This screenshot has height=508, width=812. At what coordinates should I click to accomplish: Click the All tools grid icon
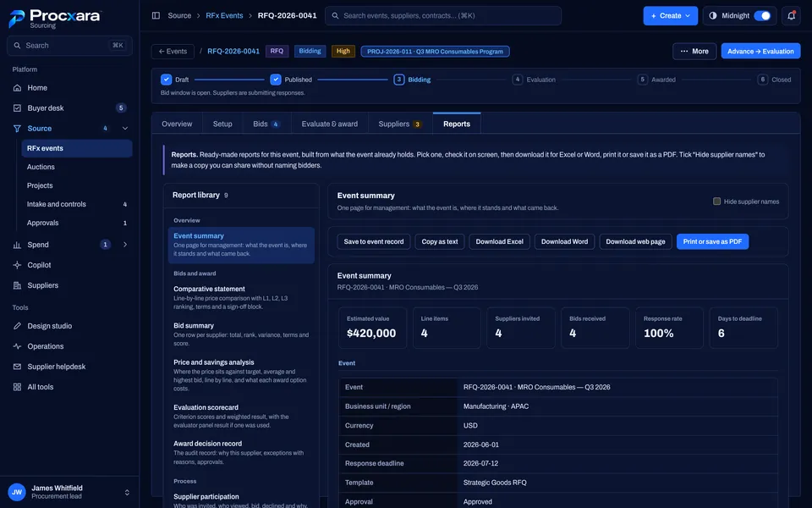tap(17, 387)
